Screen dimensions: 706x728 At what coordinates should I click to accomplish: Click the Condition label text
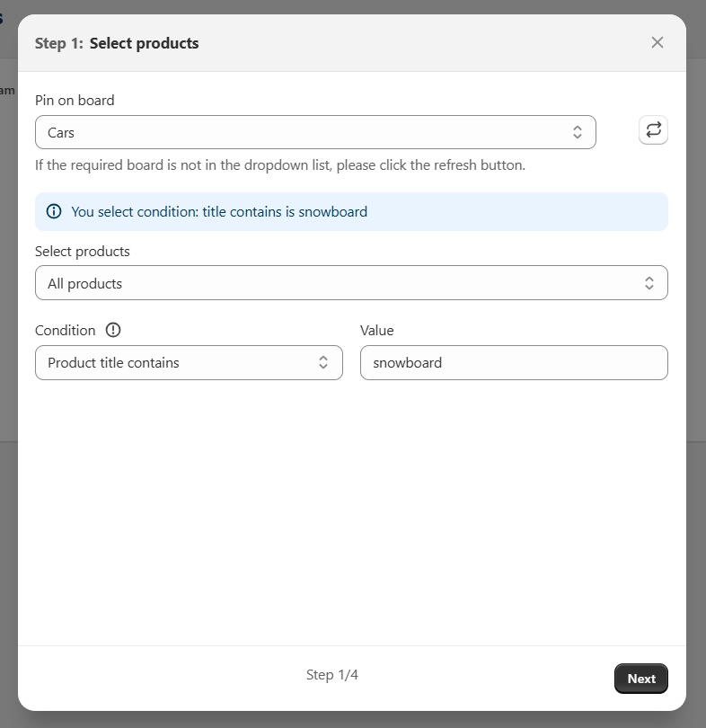[x=65, y=330]
